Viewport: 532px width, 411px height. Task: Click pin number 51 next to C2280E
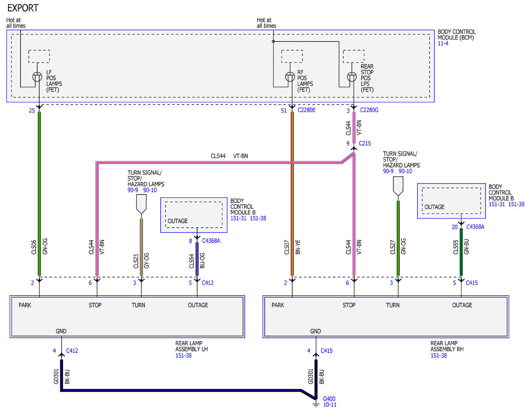click(x=284, y=110)
